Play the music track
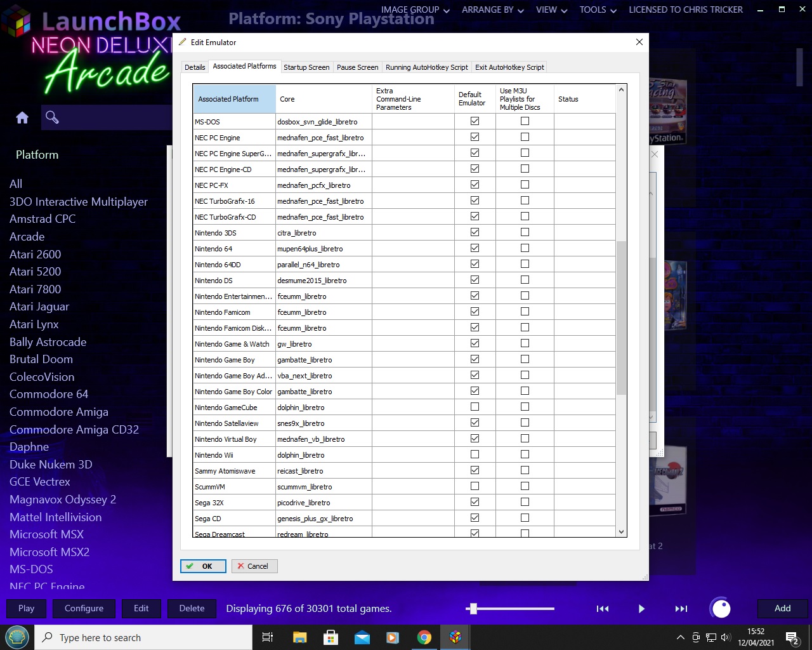The image size is (812, 650). click(x=641, y=609)
